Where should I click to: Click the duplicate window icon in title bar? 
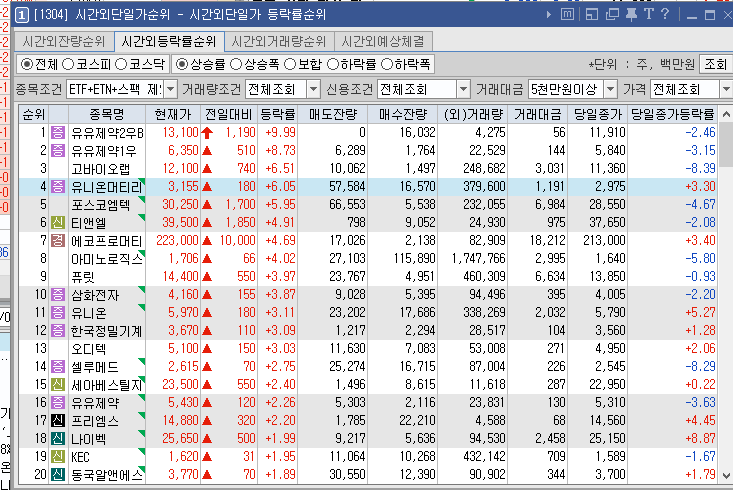pos(612,14)
